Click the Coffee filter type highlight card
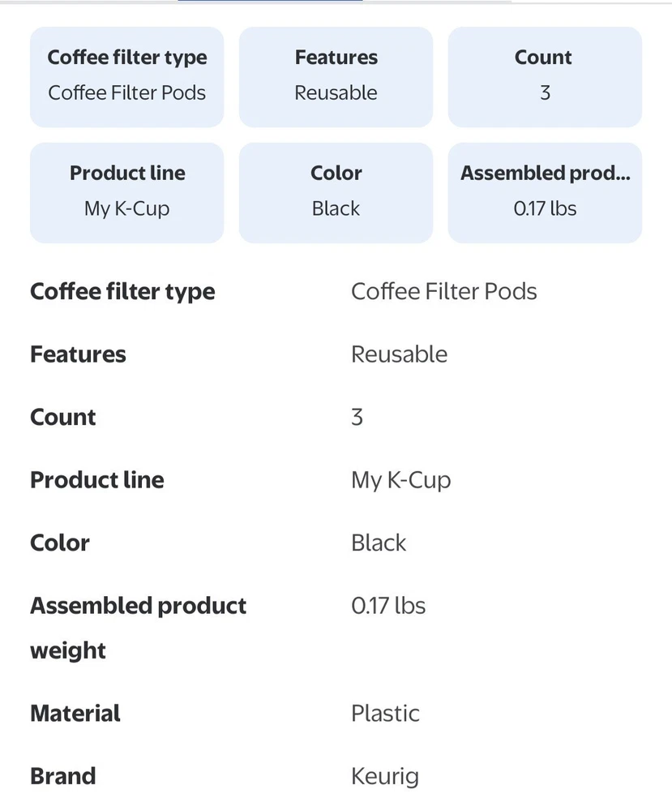Screen dimensions: 672x811 tap(126, 77)
